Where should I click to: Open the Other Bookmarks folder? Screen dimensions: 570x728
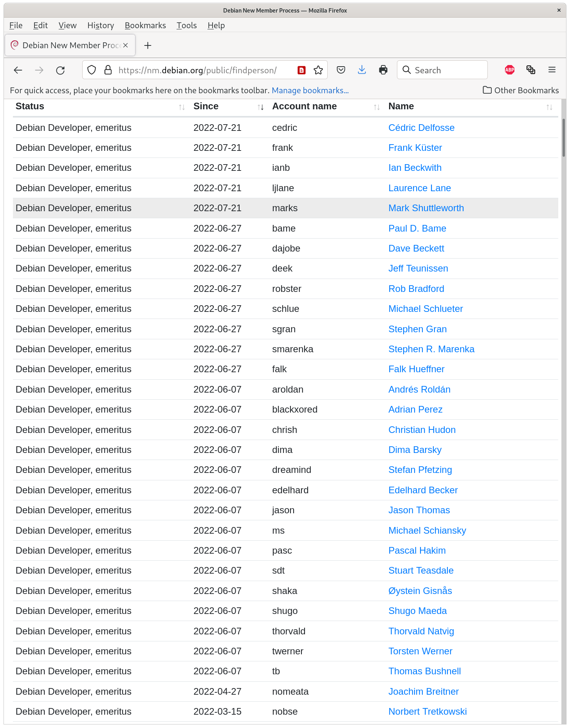coord(521,91)
